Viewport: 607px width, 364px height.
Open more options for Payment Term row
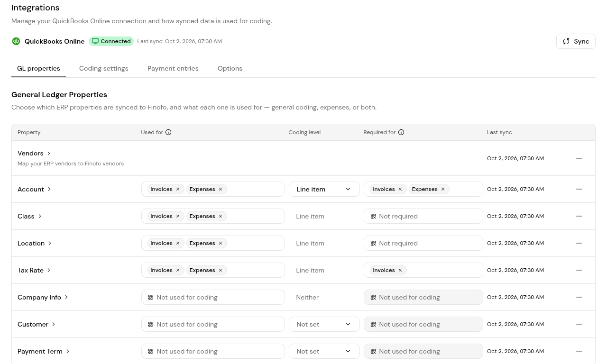click(579, 351)
